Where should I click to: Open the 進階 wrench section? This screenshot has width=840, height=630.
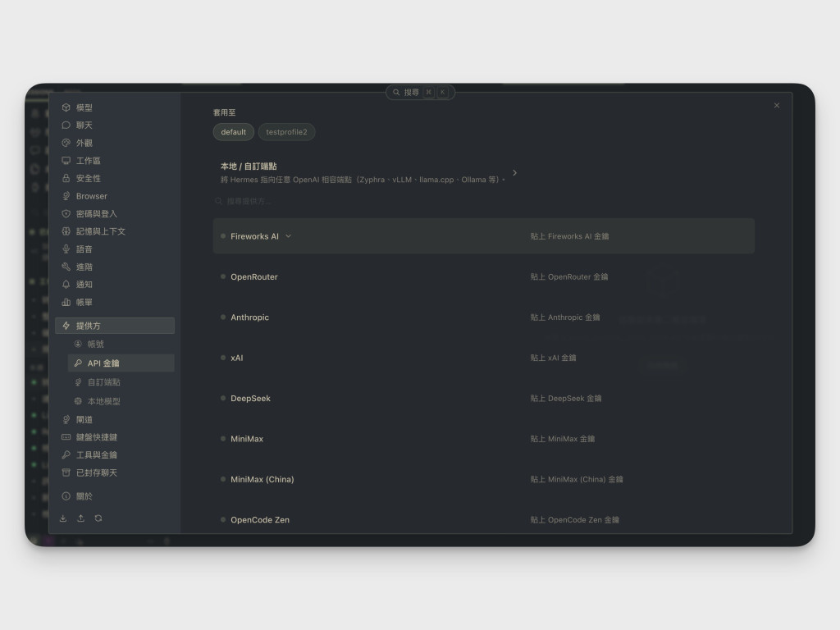[x=115, y=267]
